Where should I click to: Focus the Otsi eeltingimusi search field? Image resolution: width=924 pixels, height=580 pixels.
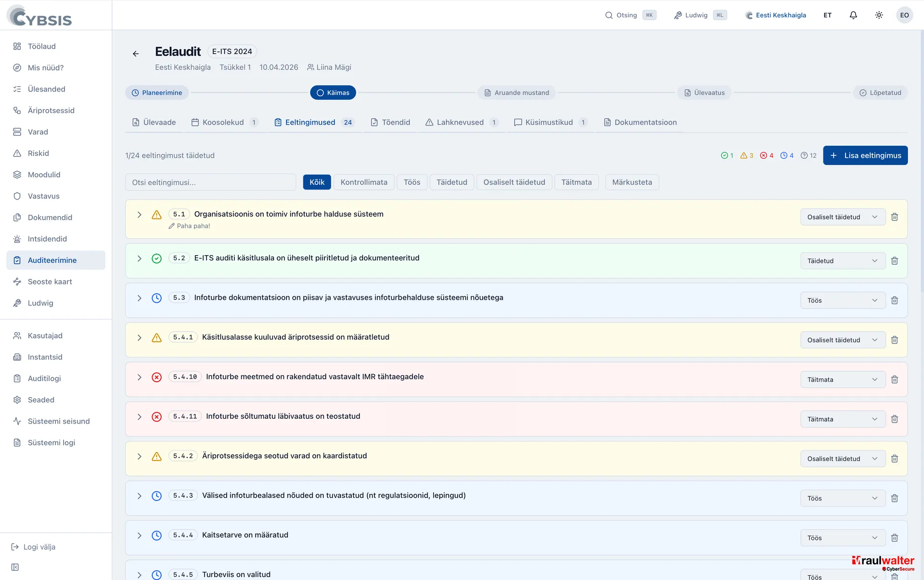point(210,182)
